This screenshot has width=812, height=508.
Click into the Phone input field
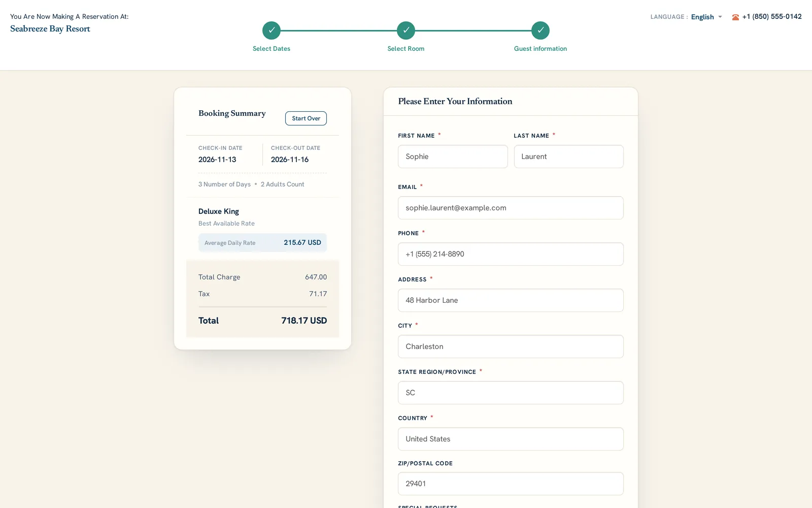(511, 254)
